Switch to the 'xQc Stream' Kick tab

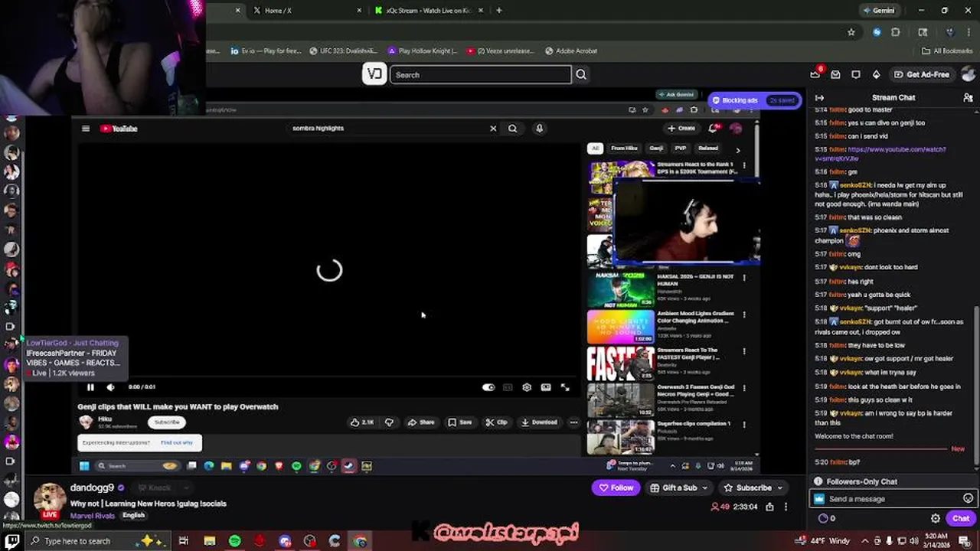[x=429, y=11]
